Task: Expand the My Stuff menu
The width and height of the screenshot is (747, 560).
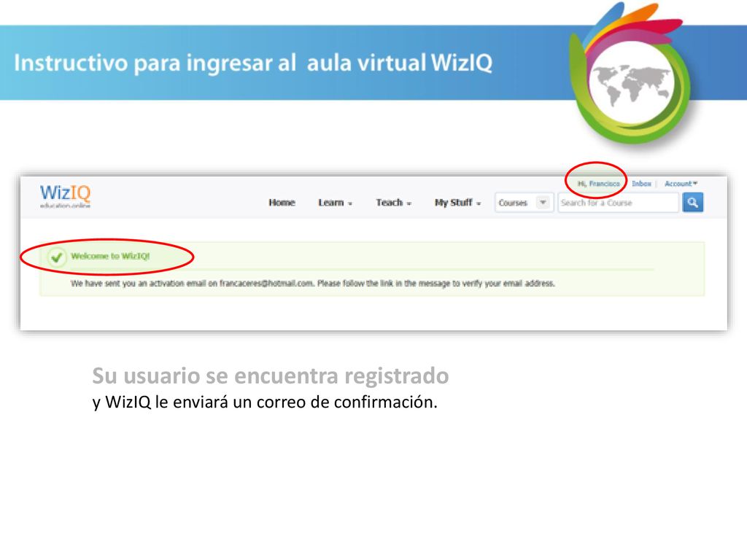Action: coord(457,203)
